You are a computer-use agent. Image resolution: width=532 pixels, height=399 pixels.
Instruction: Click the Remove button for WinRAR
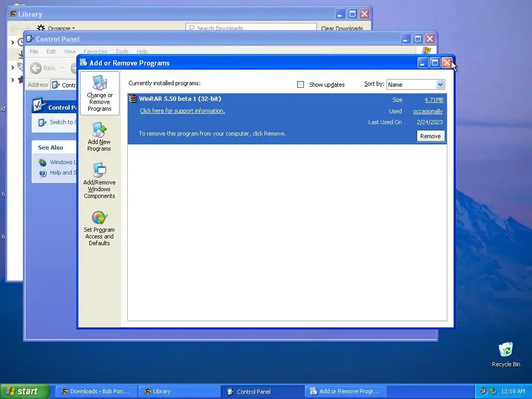[x=430, y=136]
